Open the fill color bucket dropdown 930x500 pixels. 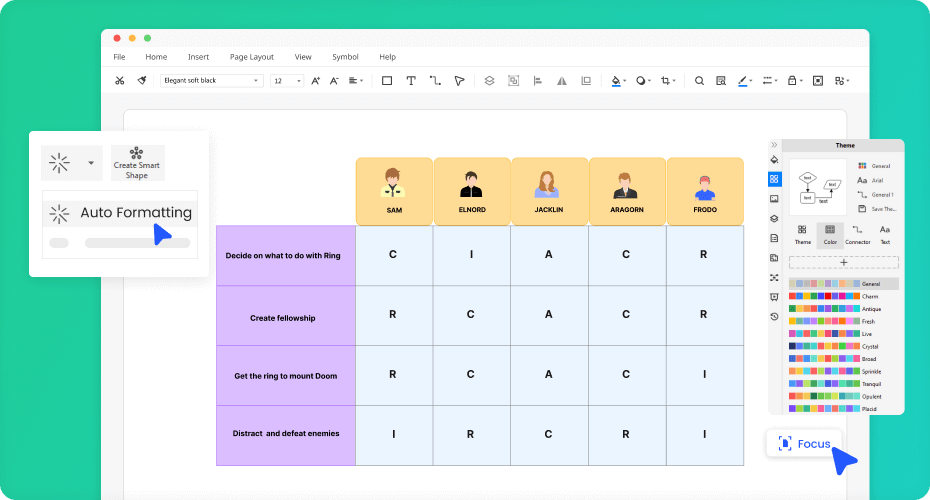click(x=618, y=81)
